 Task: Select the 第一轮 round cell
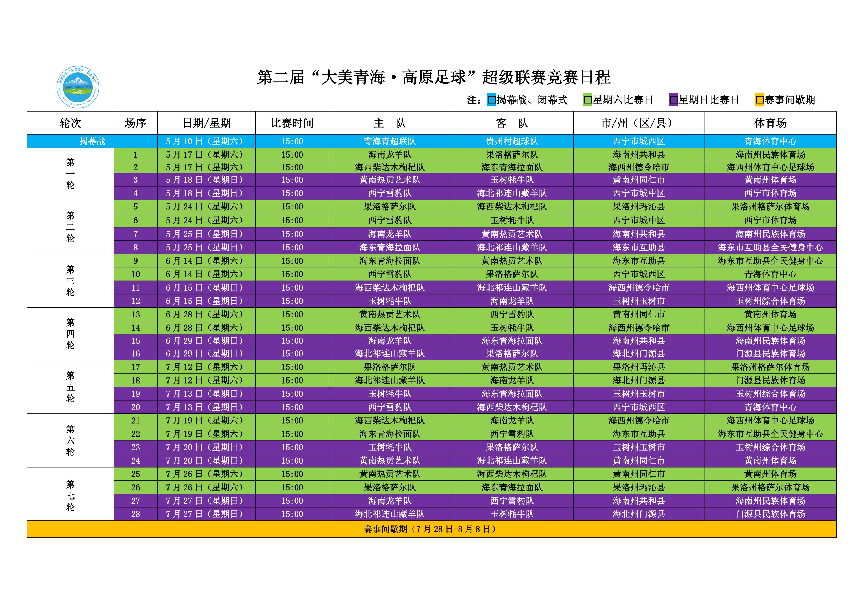tap(70, 174)
